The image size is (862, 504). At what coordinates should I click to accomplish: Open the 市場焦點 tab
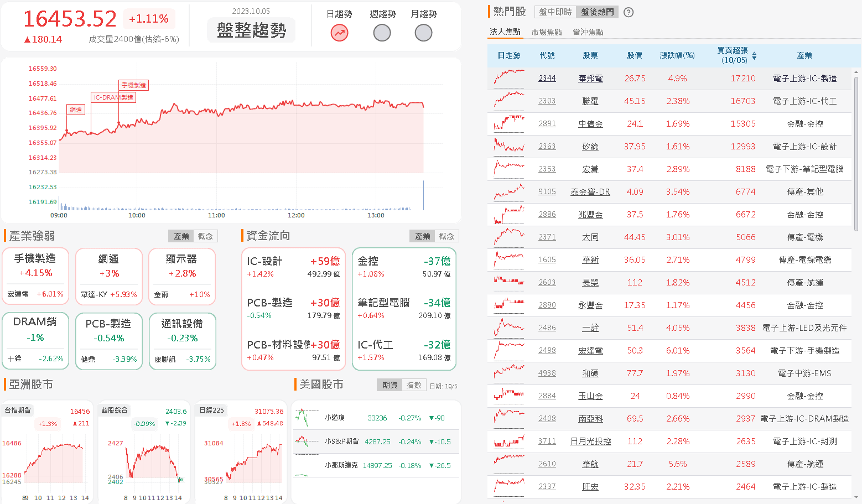[x=547, y=32]
